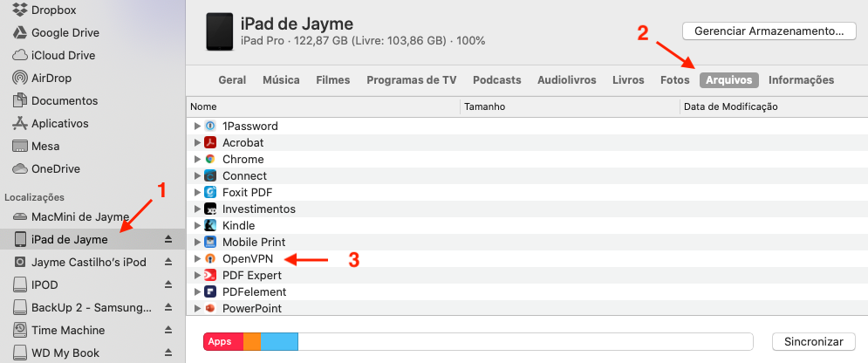Click the Acrobat app icon
The image size is (868, 363).
point(210,142)
